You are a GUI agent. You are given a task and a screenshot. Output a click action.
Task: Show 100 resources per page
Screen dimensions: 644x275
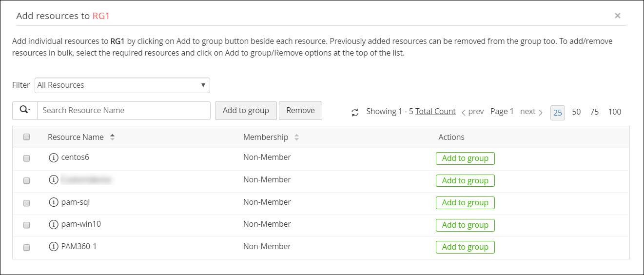(x=614, y=112)
